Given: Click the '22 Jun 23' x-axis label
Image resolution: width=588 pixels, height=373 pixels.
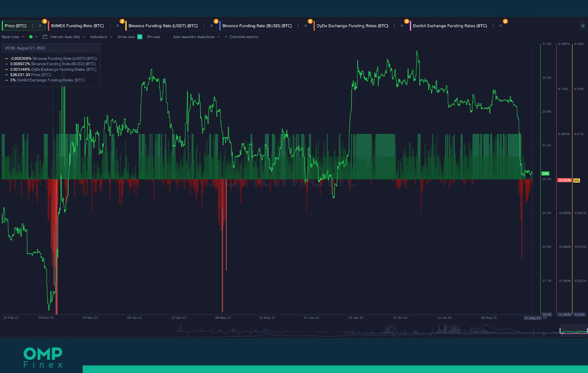Looking at the screenshot, I should click(x=356, y=318).
